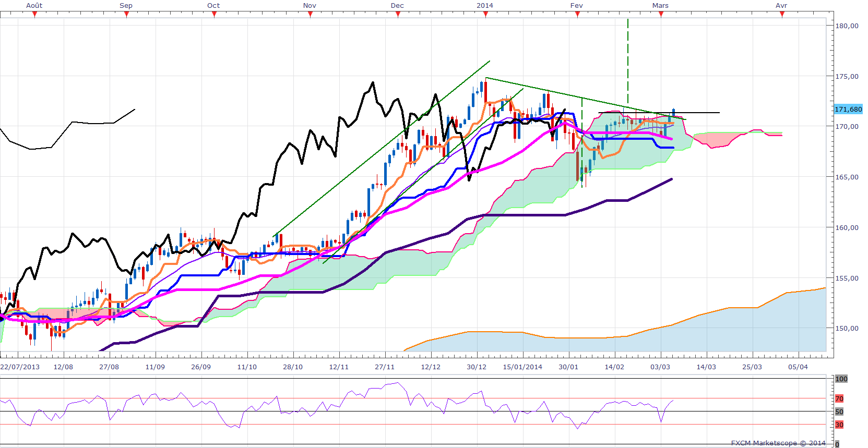The image size is (868, 448).
Task: Select the 12/11 date label
Action: (x=339, y=367)
